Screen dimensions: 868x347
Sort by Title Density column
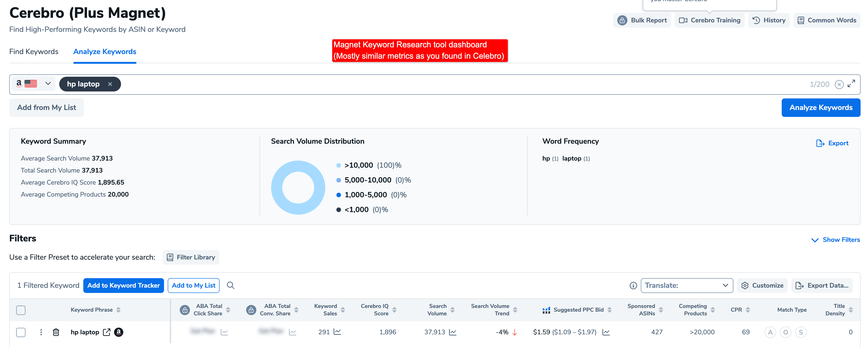click(850, 310)
